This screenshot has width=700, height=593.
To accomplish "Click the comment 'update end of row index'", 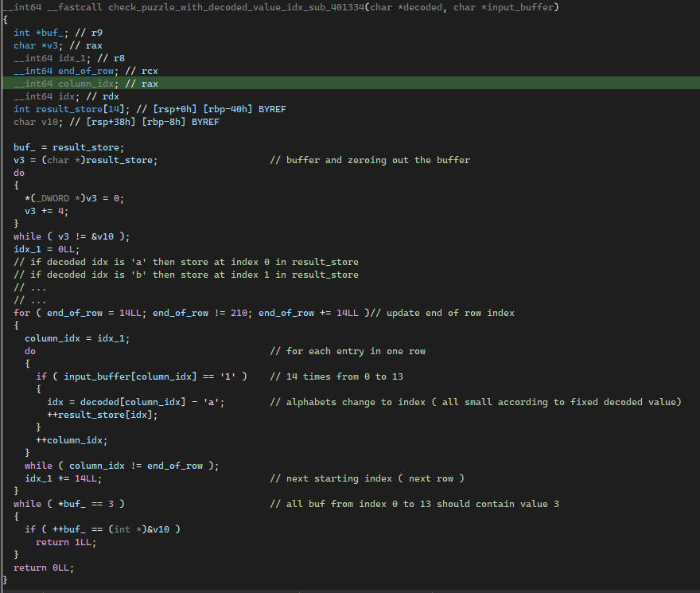I will click(442, 313).
